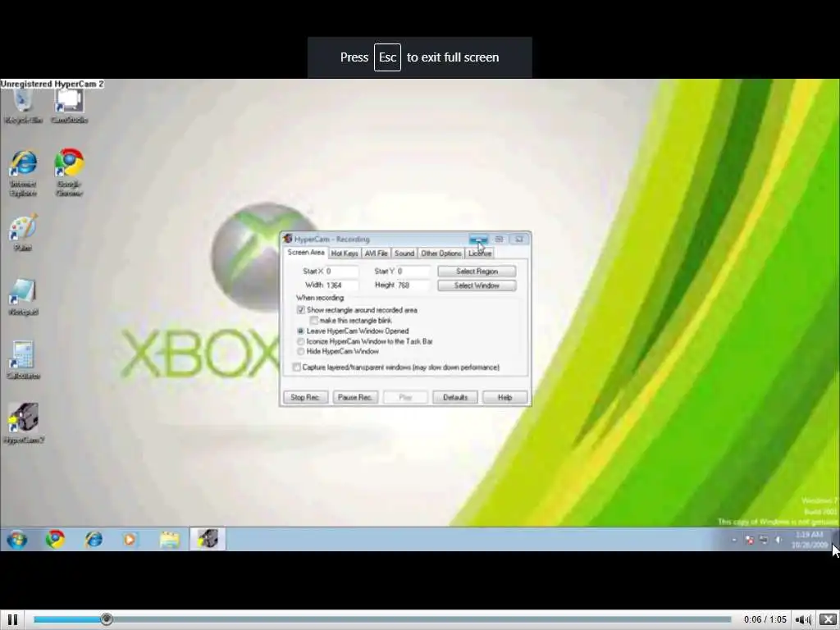Exit full screen with player X button
The height and width of the screenshot is (630, 840).
(828, 620)
